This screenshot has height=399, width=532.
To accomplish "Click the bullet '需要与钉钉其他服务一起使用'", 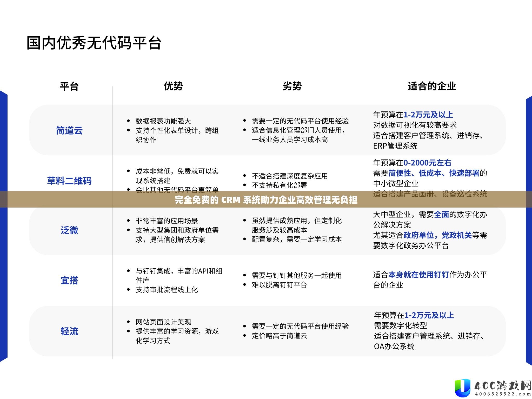I will (297, 275).
